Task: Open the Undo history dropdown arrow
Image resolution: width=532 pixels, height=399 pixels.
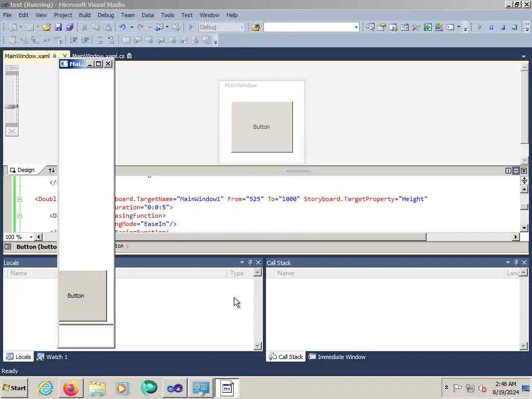Action: pos(131,27)
